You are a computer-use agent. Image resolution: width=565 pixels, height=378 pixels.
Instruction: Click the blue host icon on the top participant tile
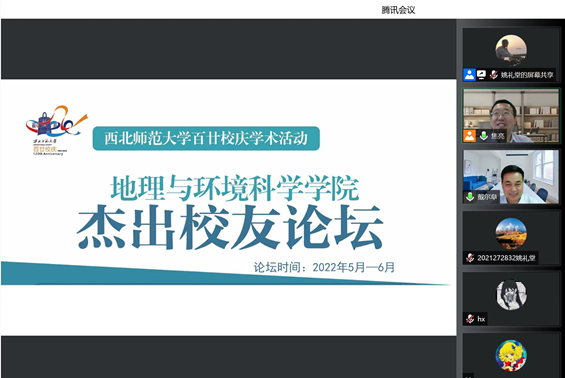(469, 75)
